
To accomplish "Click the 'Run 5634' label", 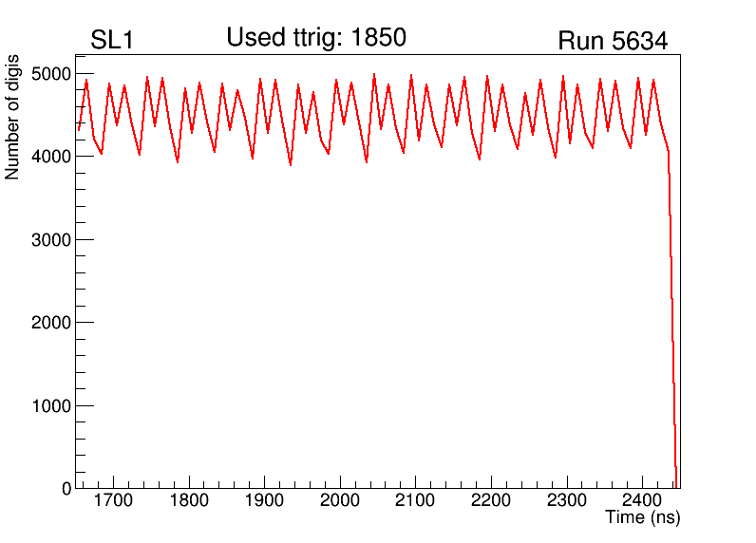I will point(612,42).
